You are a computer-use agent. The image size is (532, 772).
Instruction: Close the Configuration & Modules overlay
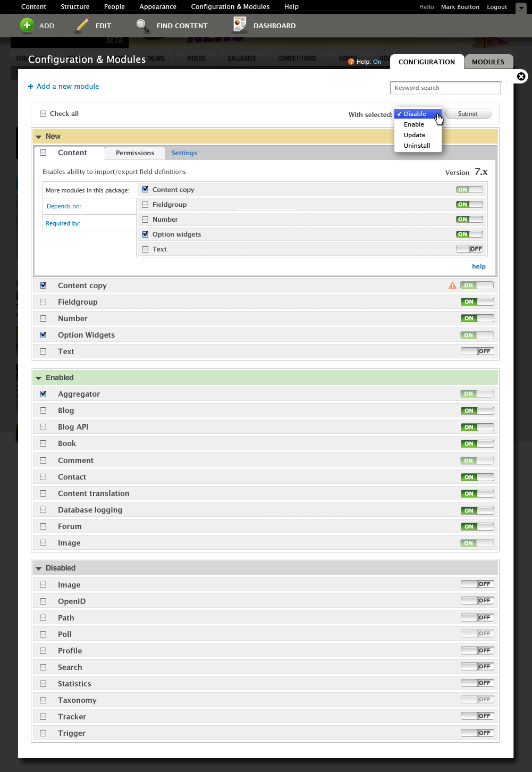[521, 77]
